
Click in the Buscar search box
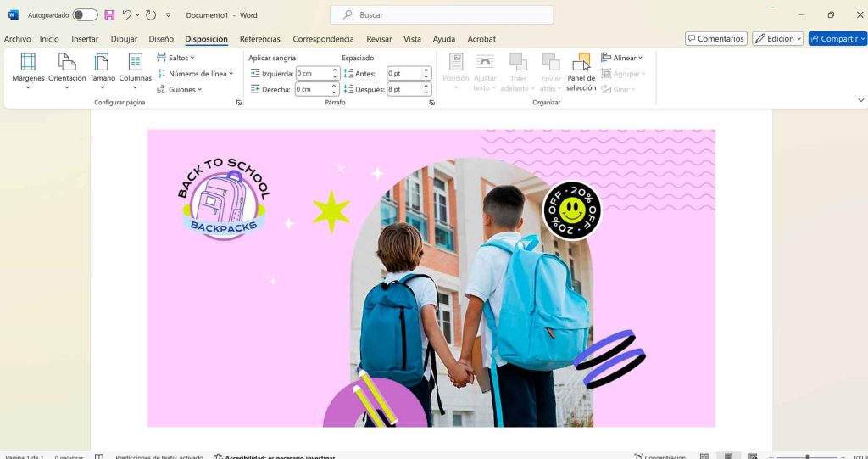[442, 15]
